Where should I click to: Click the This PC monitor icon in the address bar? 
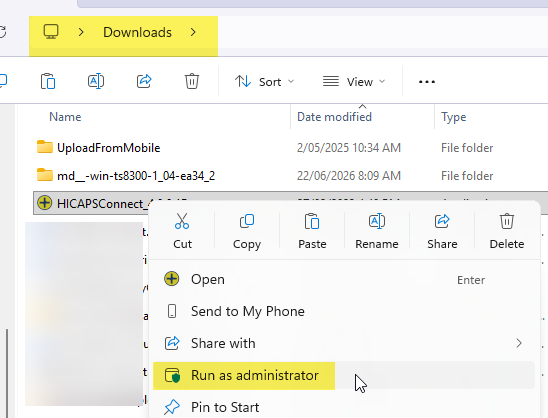tap(51, 32)
